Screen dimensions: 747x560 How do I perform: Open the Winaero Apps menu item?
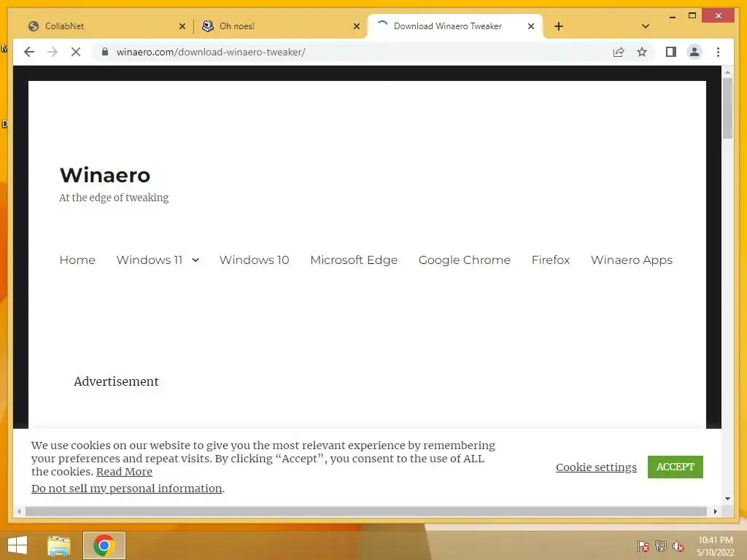click(632, 260)
